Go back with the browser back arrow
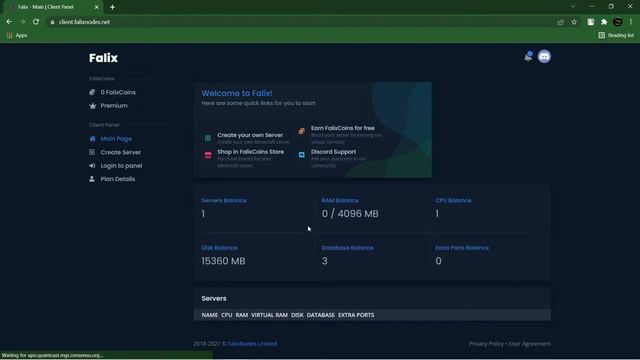640x360 pixels. coord(9,22)
